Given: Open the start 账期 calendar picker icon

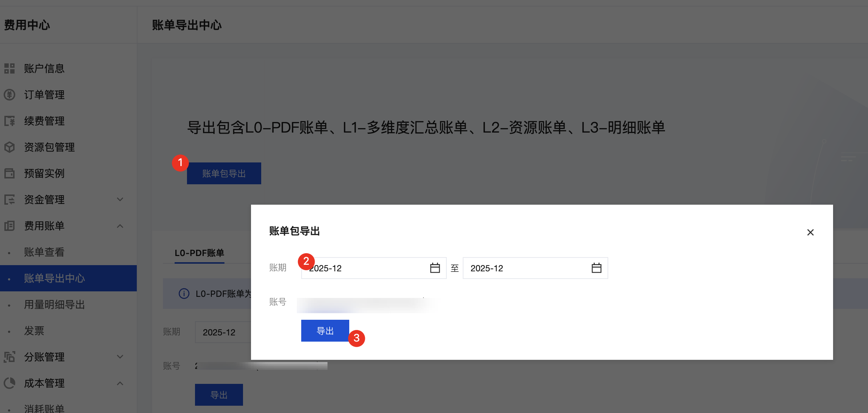Looking at the screenshot, I should coord(435,268).
